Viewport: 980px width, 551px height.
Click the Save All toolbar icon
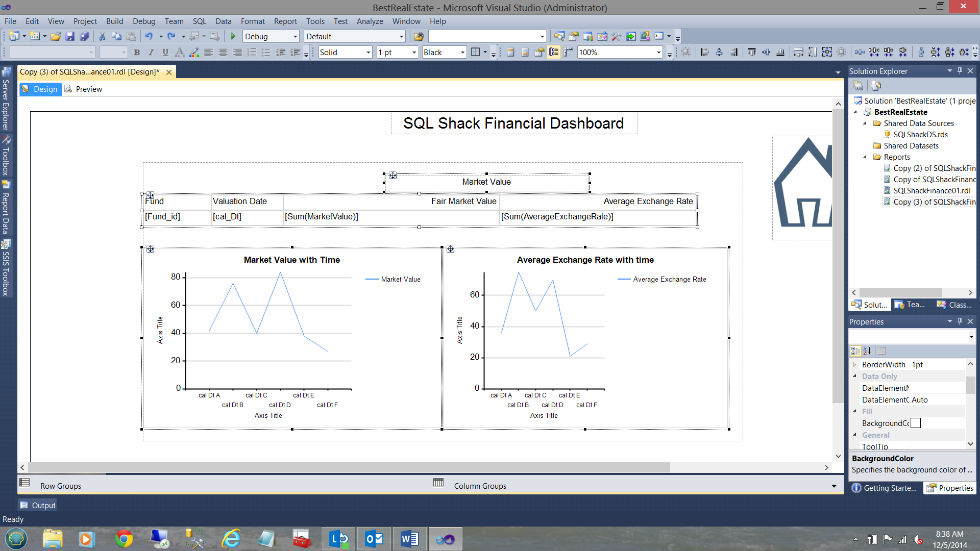pyautogui.click(x=85, y=36)
